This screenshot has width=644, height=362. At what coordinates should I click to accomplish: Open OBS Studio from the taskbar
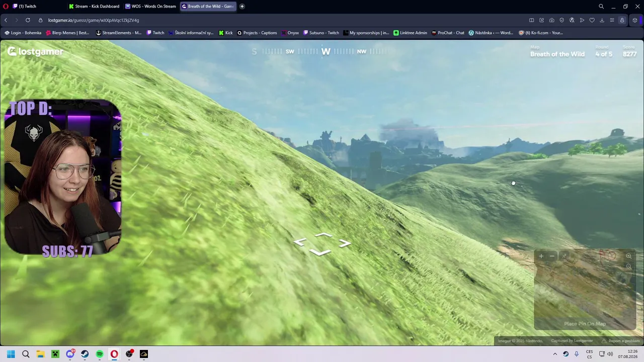(129, 354)
